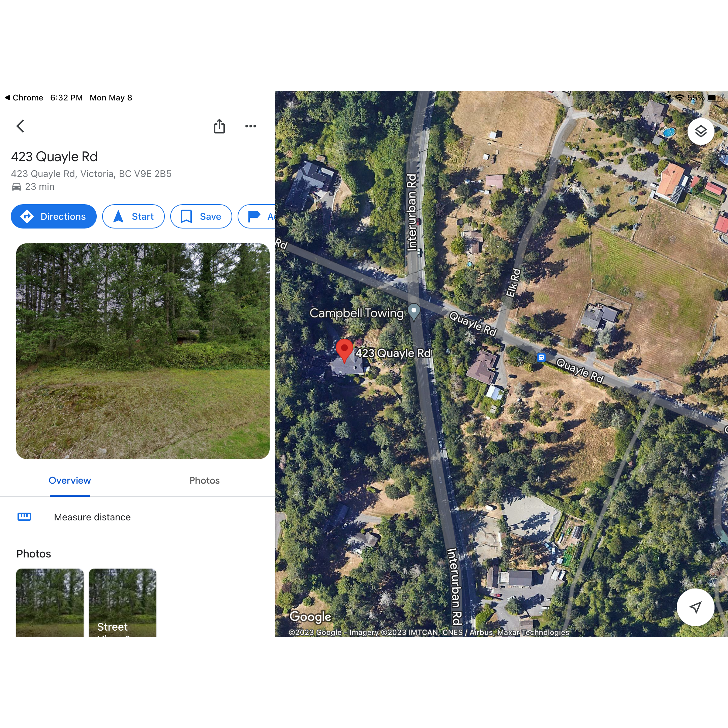728x728 pixels.
Task: Return to Chrome via status bar
Action: coord(24,98)
